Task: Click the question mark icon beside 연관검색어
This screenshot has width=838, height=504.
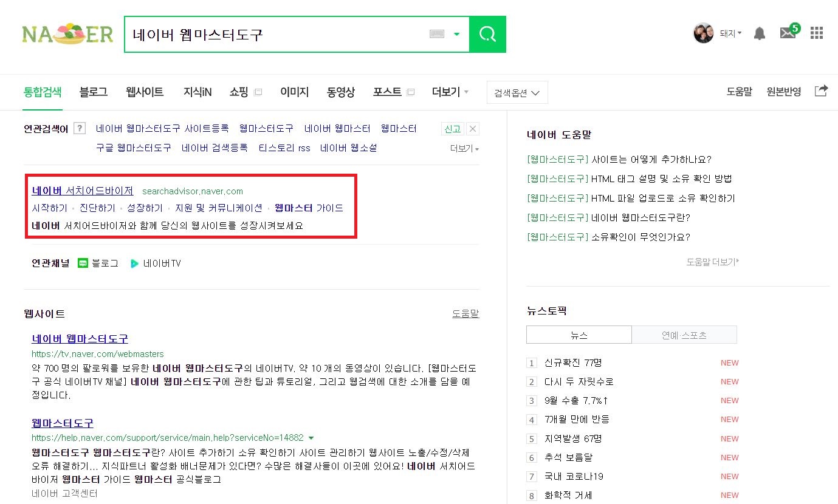Action: pos(79,128)
